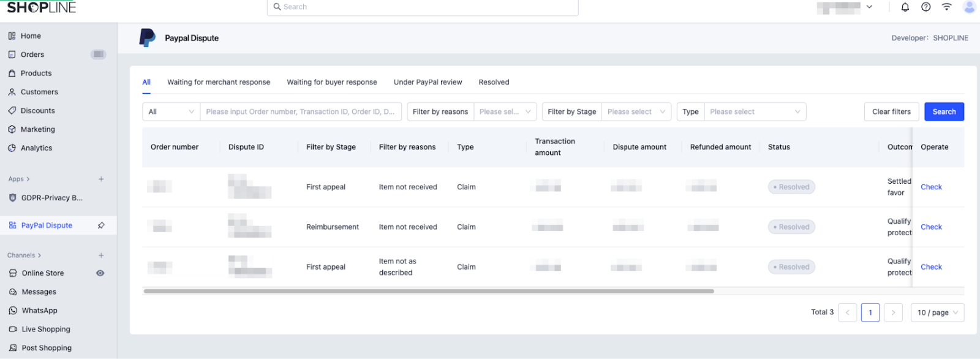The width and height of the screenshot is (980, 359).
Task: Click the PayPal Dispute pin icon
Action: [x=101, y=225]
